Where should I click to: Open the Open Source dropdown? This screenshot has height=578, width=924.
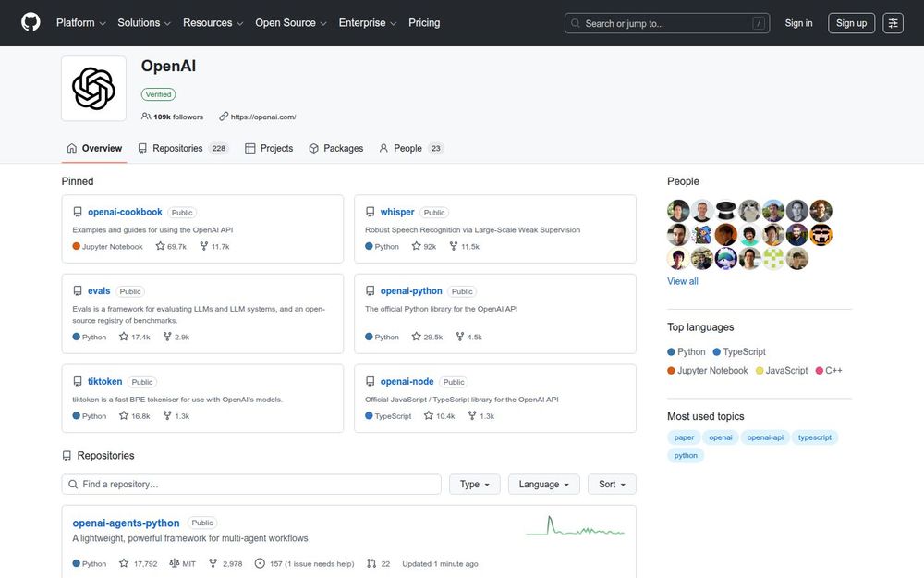tap(290, 23)
